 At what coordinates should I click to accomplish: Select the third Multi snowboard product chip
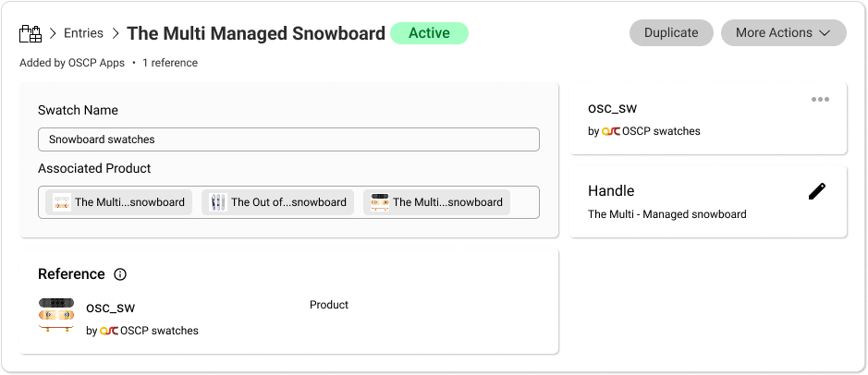tap(436, 202)
